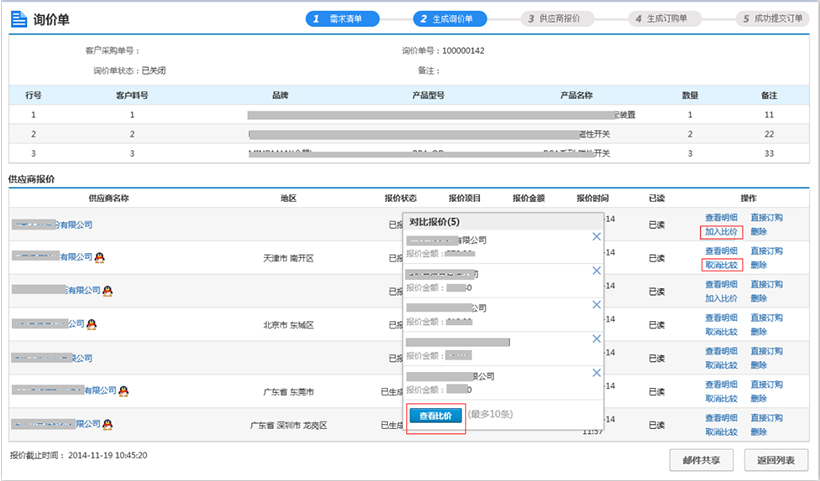The image size is (820, 481).
Task: Click inquiry number 100000142
Action: (463, 51)
